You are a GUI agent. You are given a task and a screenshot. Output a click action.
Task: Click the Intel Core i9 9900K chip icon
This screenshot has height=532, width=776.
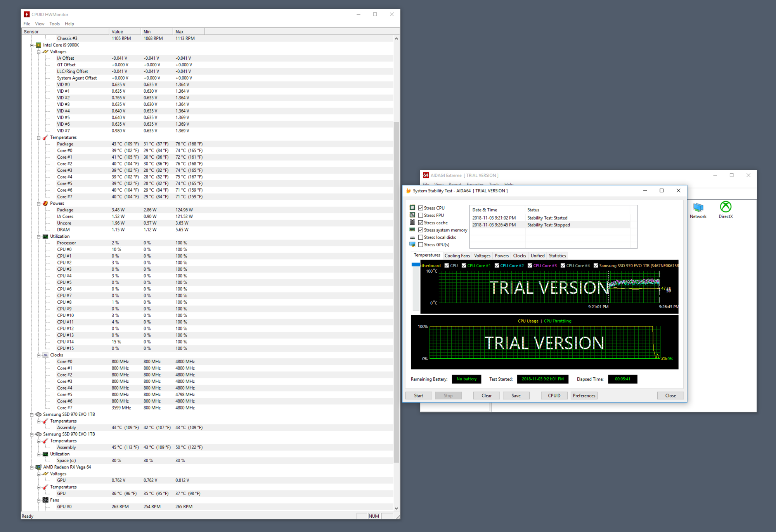click(x=38, y=45)
